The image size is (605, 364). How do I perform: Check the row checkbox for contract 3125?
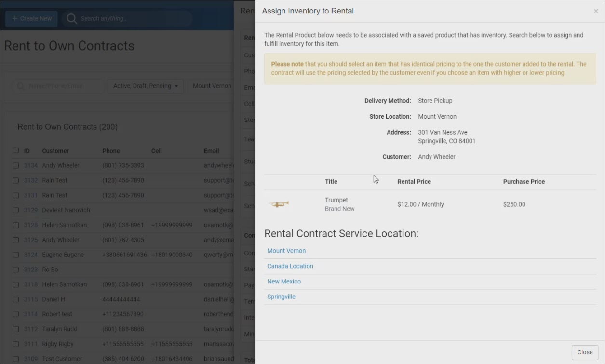pos(16,240)
